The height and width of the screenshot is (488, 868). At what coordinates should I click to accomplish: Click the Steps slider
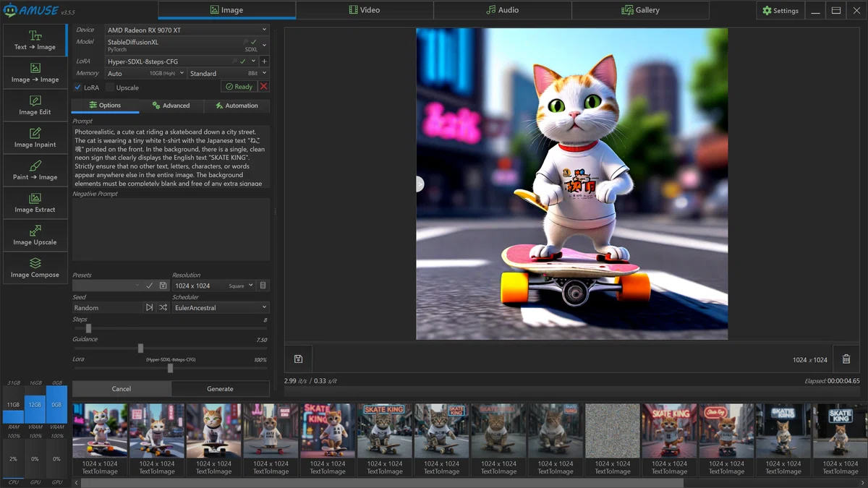point(170,328)
